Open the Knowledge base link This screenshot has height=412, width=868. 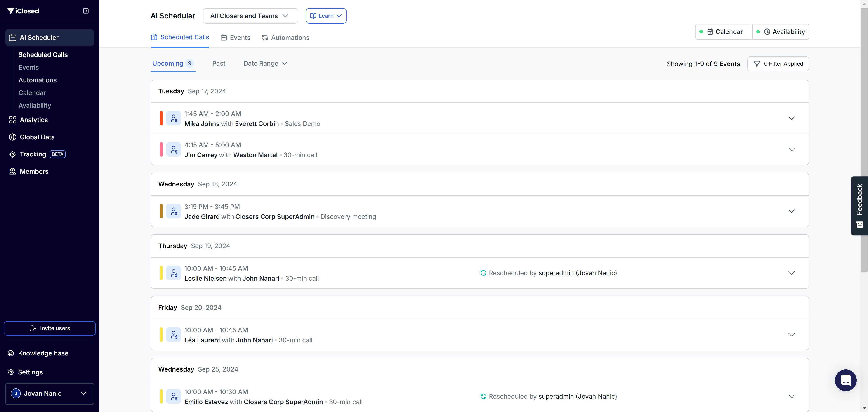(43, 353)
